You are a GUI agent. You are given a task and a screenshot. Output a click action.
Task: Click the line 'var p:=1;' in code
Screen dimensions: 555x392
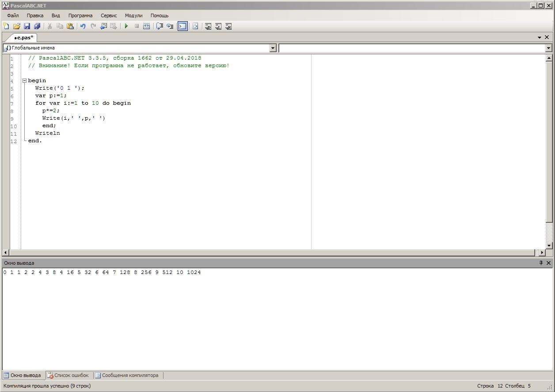pyautogui.click(x=51, y=95)
